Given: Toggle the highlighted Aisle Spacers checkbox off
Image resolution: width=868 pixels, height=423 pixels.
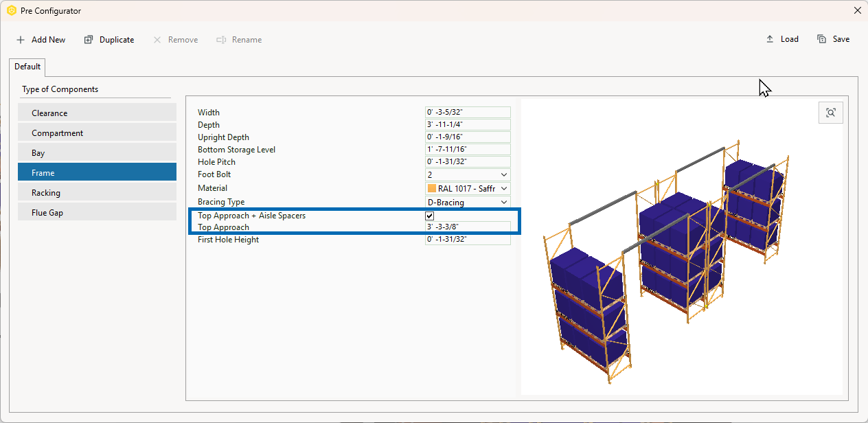Looking at the screenshot, I should pyautogui.click(x=429, y=215).
